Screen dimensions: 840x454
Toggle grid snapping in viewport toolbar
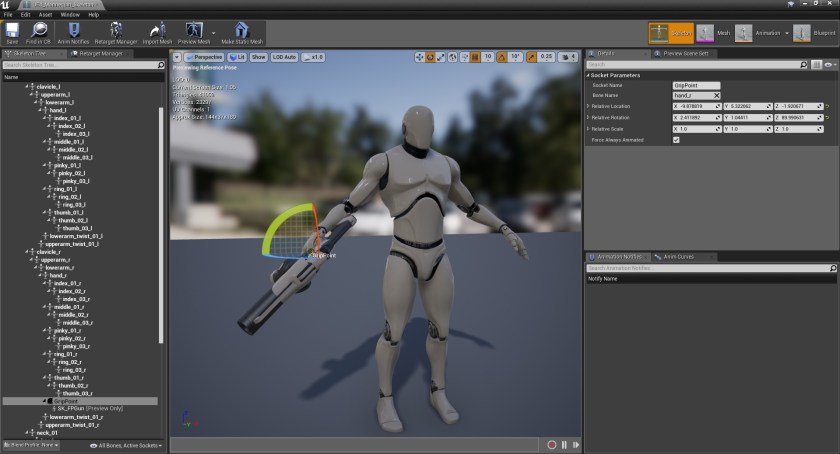(474, 57)
